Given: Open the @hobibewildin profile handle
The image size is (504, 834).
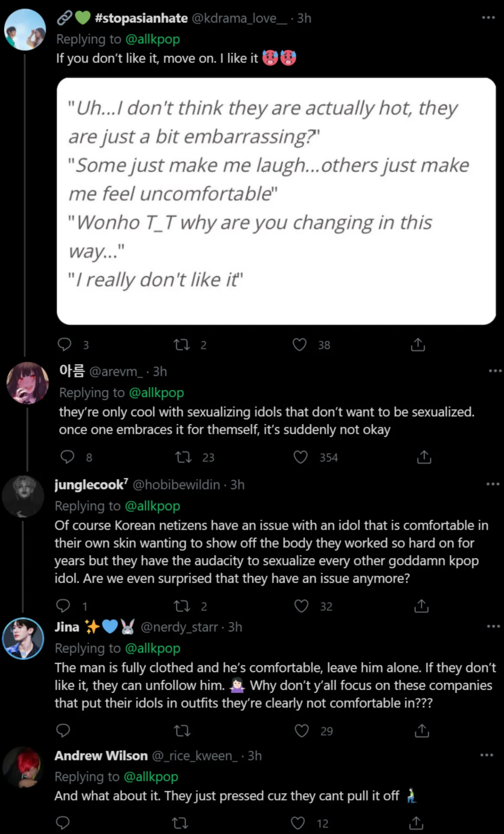Looking at the screenshot, I should [176, 484].
